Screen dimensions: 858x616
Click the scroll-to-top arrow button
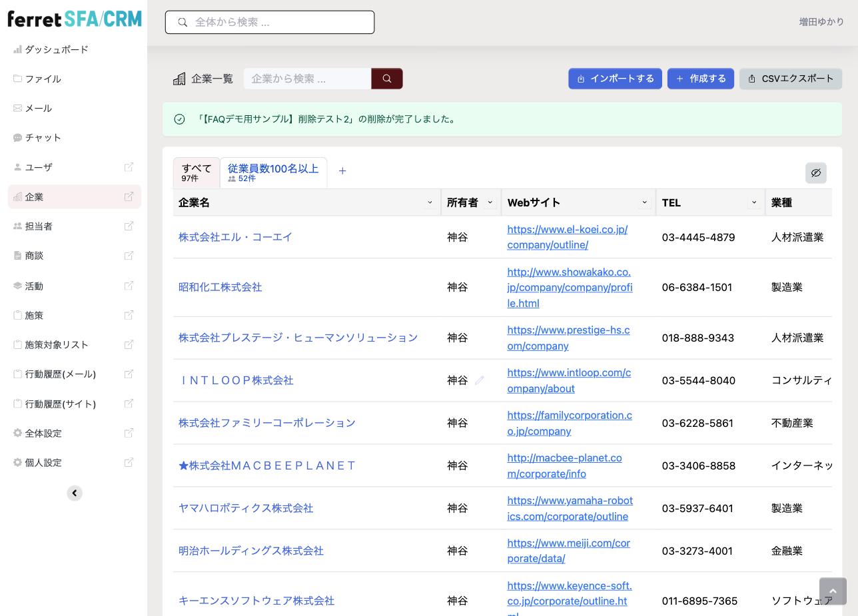pyautogui.click(x=833, y=591)
